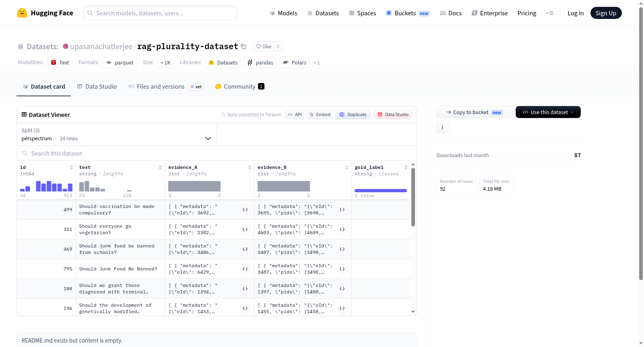644x347 pixels.
Task: Switch to the Dataset card tab
Action: [x=43, y=87]
